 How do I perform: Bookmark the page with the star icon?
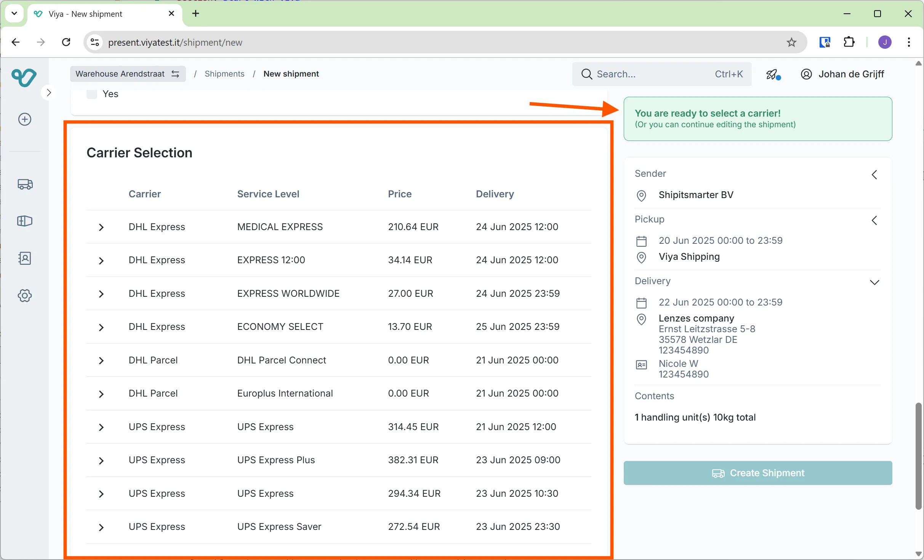pyautogui.click(x=791, y=42)
